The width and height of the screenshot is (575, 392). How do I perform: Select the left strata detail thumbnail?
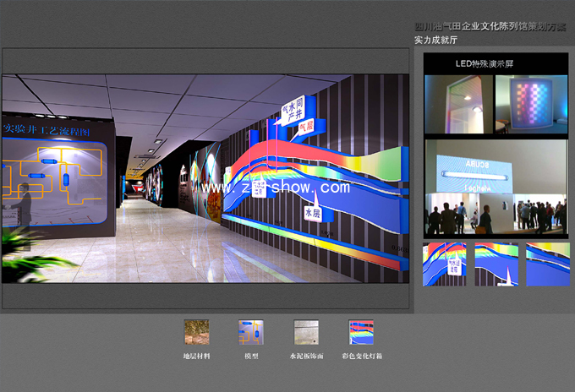tap(444, 264)
